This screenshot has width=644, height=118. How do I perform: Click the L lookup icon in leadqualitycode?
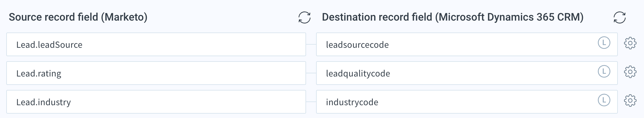pyautogui.click(x=604, y=71)
